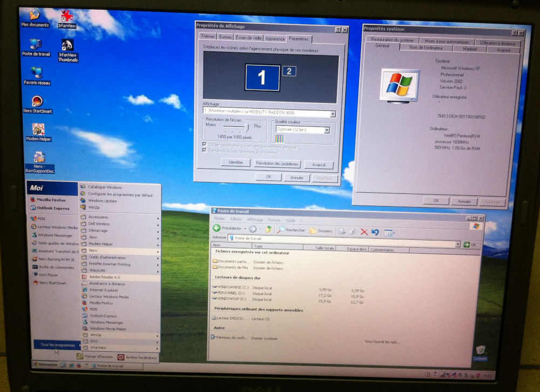Click the red X delete toolbar icon
540x392 pixels.
364,232
